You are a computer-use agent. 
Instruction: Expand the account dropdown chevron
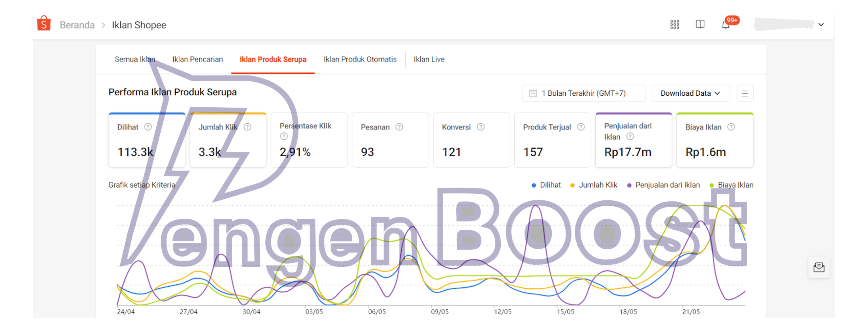(x=821, y=25)
